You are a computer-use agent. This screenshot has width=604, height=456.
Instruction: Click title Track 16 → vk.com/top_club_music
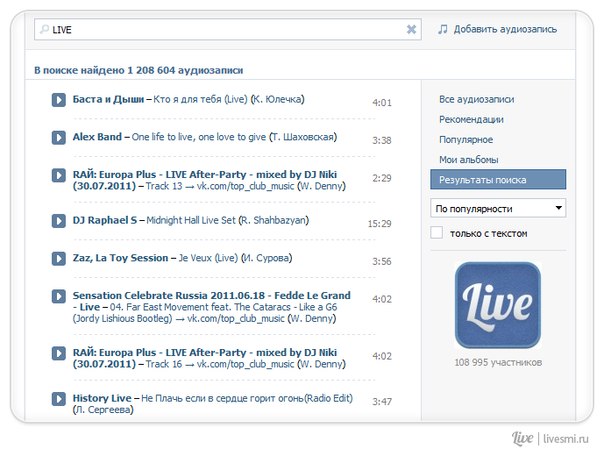220,364
